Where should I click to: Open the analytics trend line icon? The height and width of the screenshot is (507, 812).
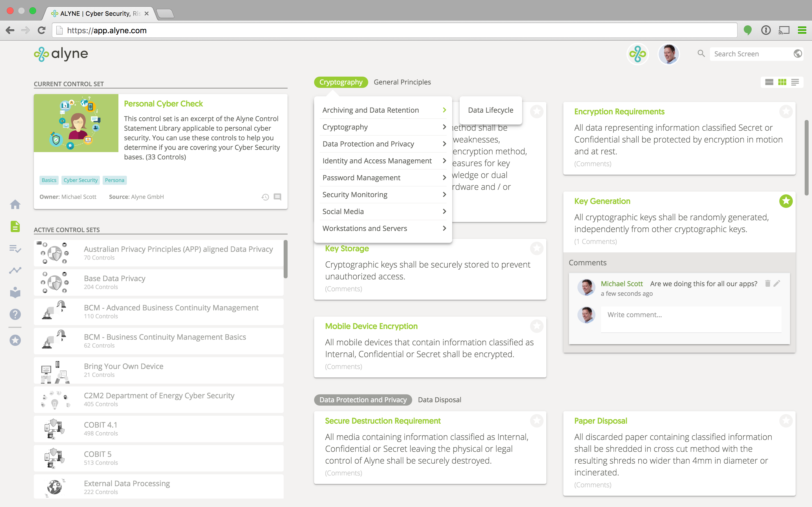[15, 270]
